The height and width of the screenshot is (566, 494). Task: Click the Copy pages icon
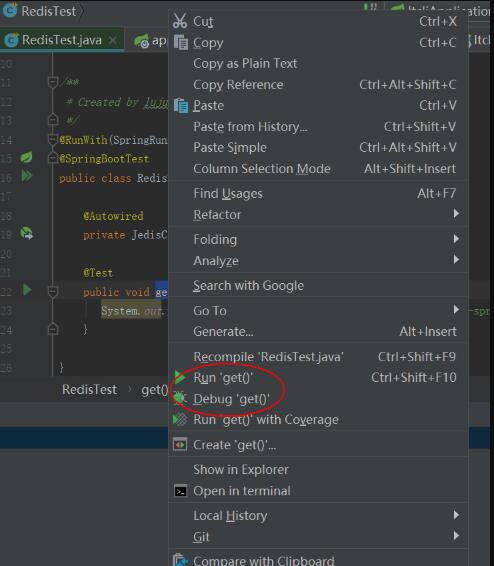pos(180,43)
